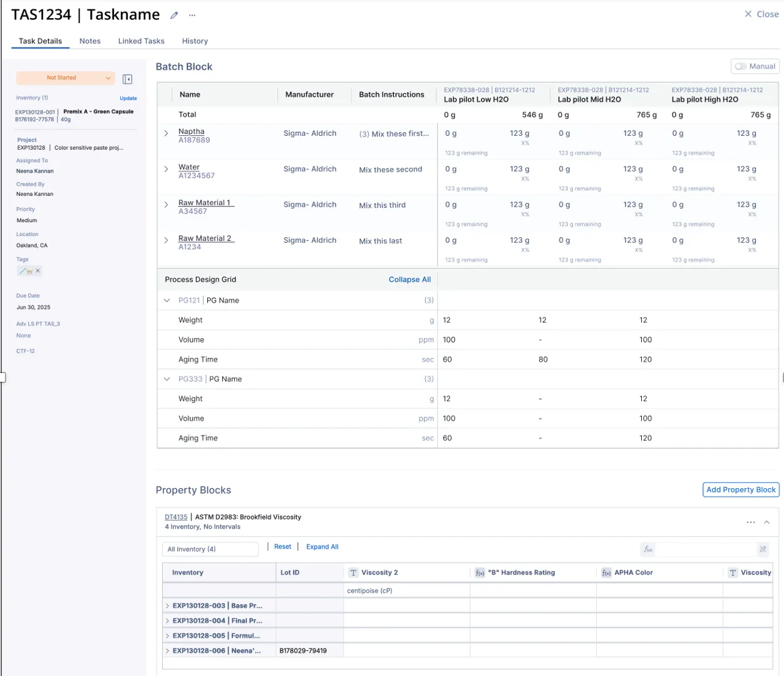784x676 pixels.
Task: Click the formula fx icon in the formula bar
Action: tap(647, 549)
